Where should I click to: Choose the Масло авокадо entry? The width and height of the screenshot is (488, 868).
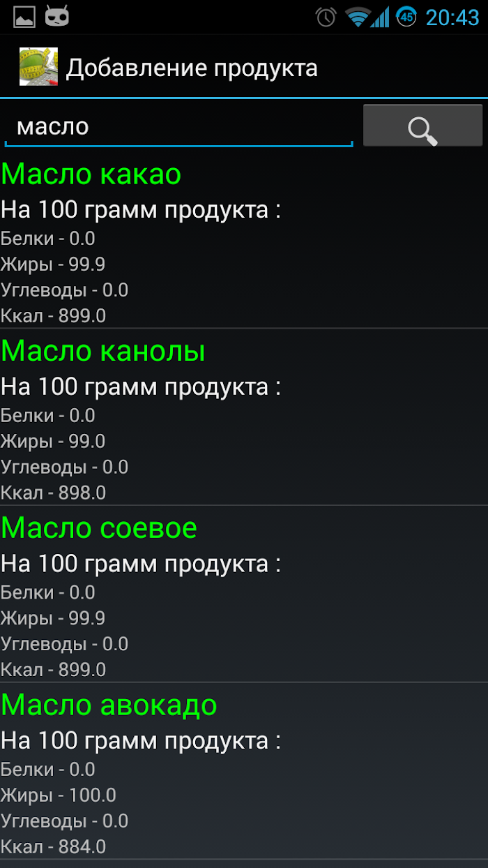click(244, 771)
